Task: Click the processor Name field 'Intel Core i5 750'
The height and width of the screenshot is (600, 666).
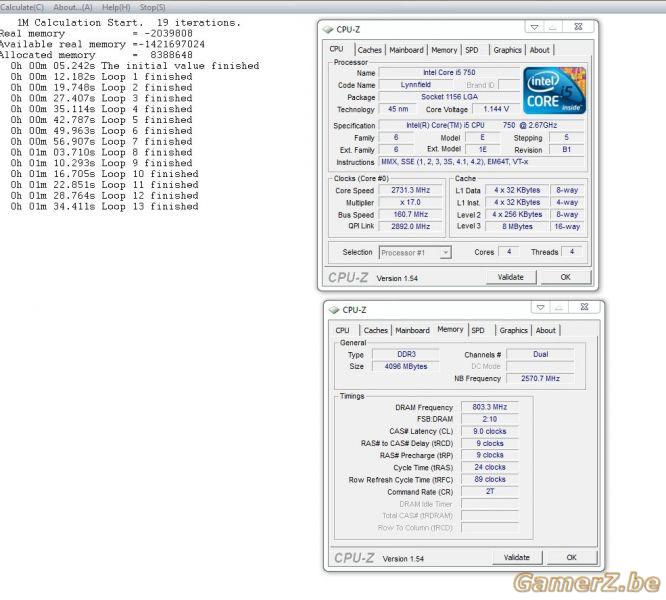Action: click(449, 73)
